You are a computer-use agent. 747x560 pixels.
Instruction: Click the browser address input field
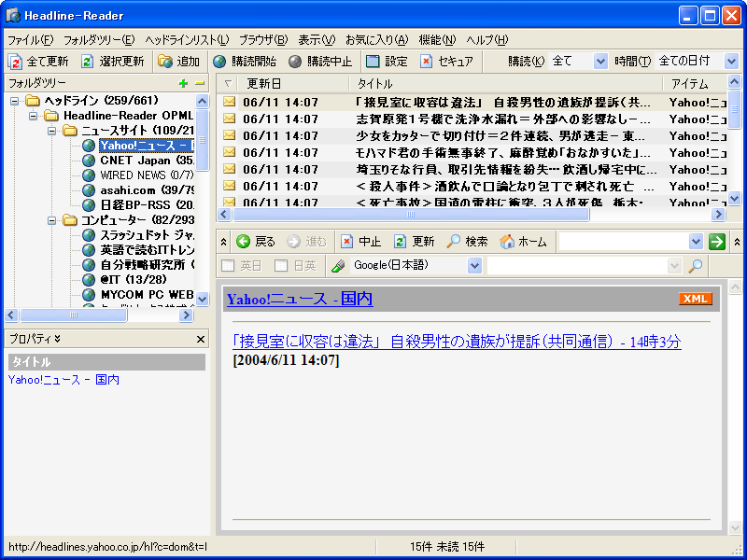tap(624, 242)
